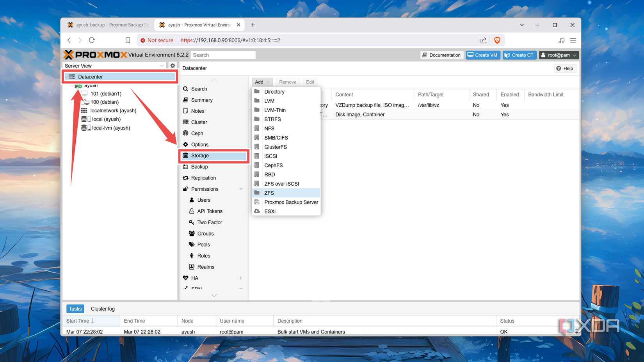Open the API Tokens settings
644x362 pixels.
[210, 211]
